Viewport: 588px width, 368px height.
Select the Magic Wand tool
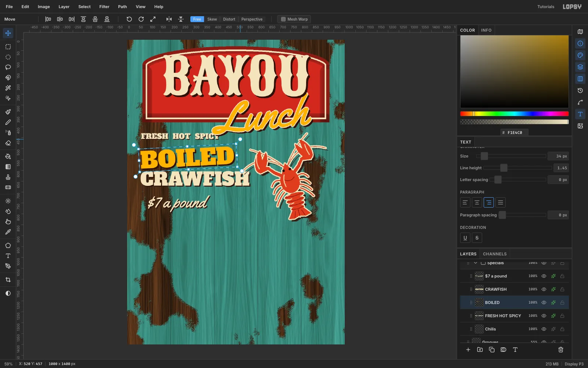8,88
